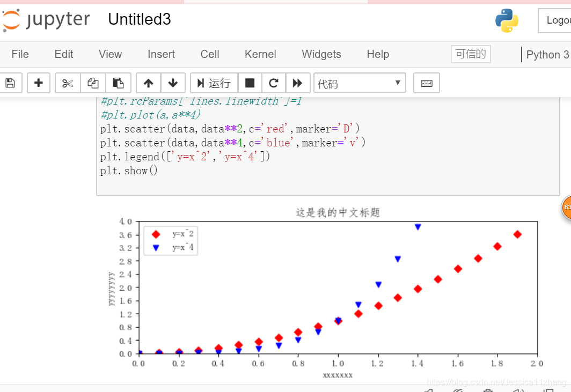The image size is (571, 392).
Task: Click the xxxxxxx axis label
Action: click(338, 375)
